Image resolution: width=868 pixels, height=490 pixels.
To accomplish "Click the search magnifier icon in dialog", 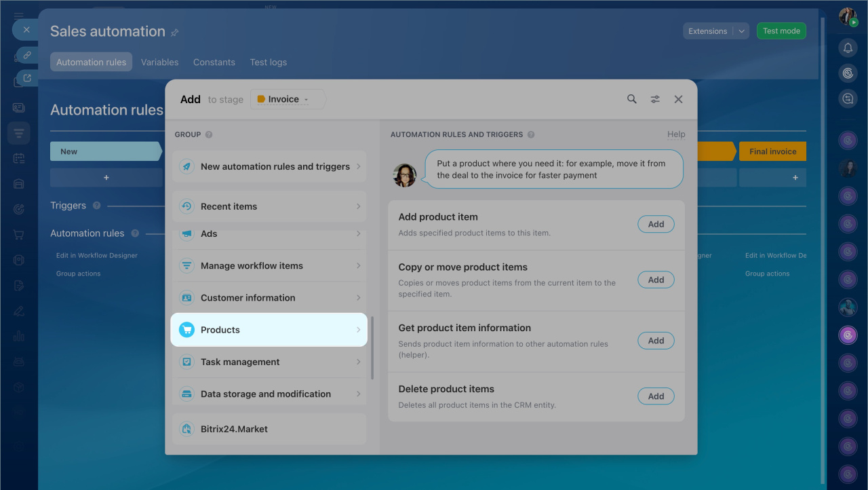I will tap(631, 99).
